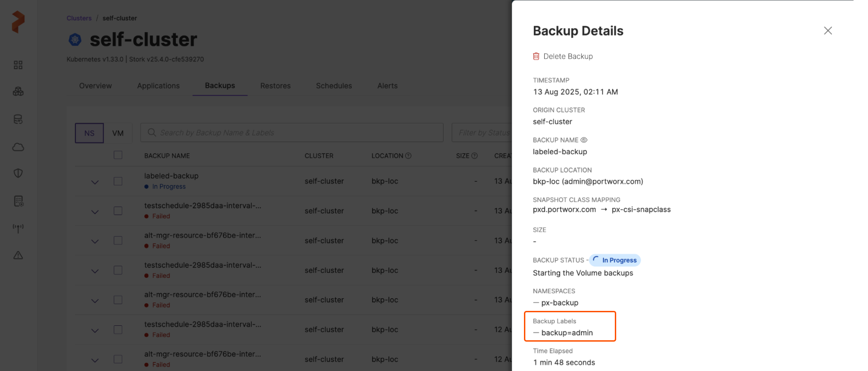
Task: Expand the first testschedule-2985daa row
Action: coord(95,211)
